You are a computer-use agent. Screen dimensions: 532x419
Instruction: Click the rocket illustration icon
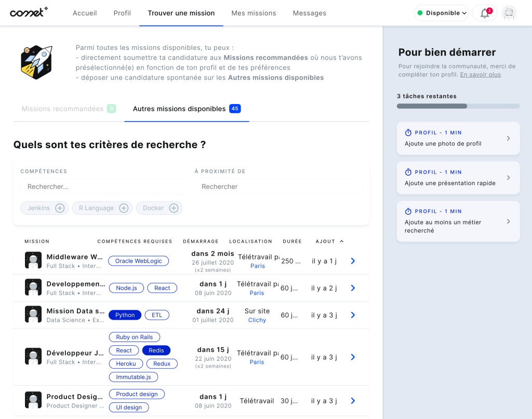[x=36, y=62]
